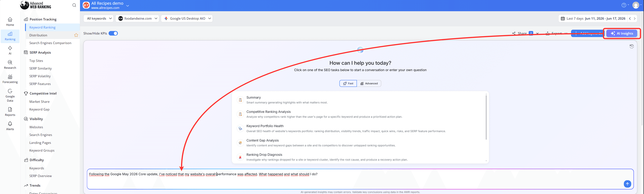Screen dimensions: 644x194
Task: Open the Share dropdown arrow
Action: tap(537, 33)
